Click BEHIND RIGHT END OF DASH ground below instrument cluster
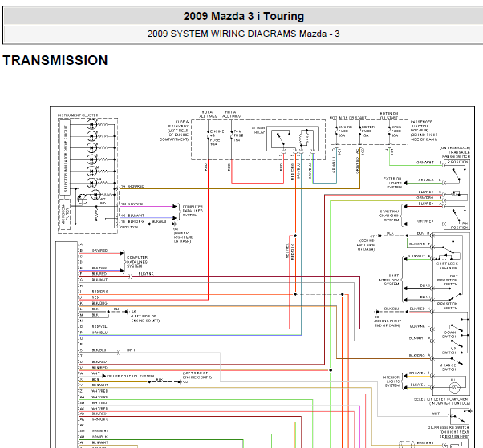Screen dimensions: 483x448 (183, 237)
